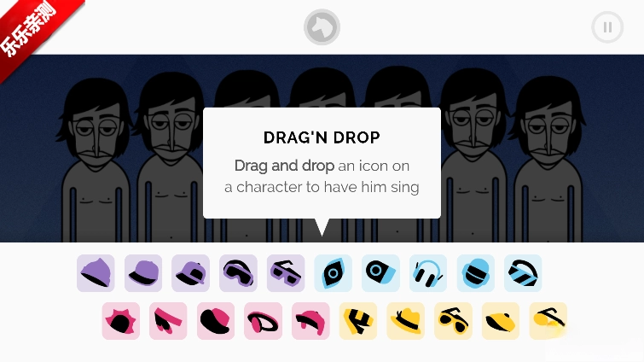Select the pink beret icon

(216, 321)
